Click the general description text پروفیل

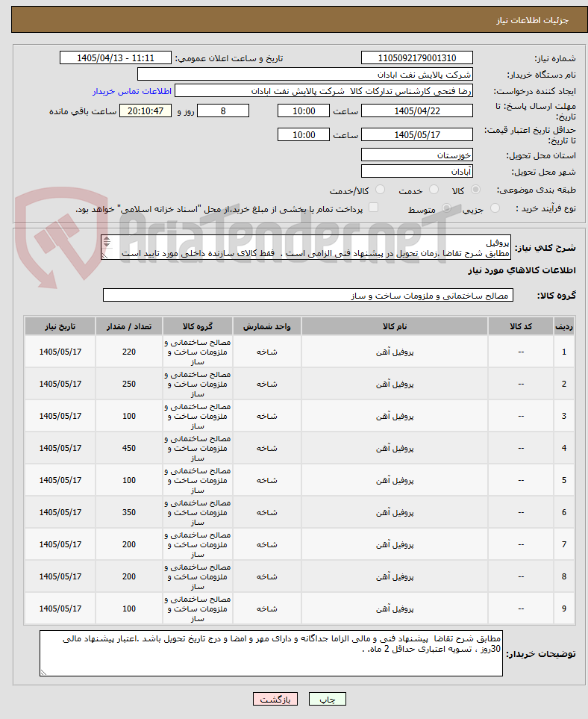[x=497, y=243]
